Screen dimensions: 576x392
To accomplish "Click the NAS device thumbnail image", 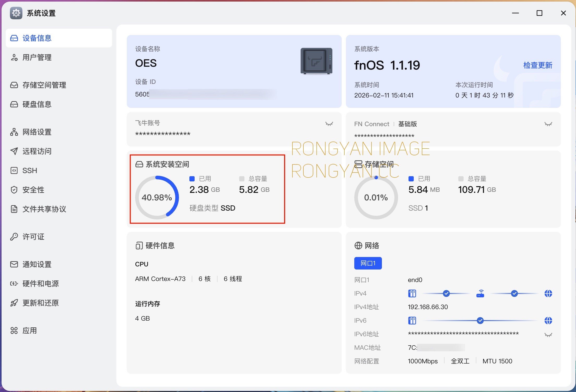I will pos(316,61).
